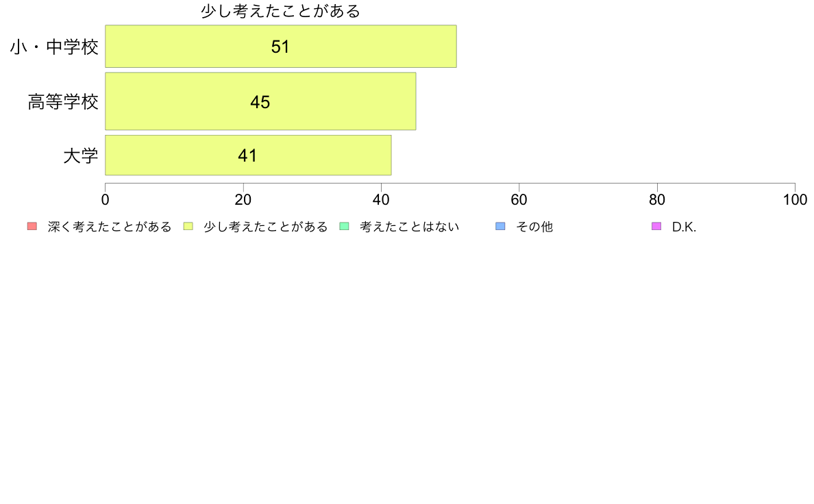Viewport: 814px width, 504px height.
Task: Select the 大学 bar showing 41
Action: pos(248,155)
